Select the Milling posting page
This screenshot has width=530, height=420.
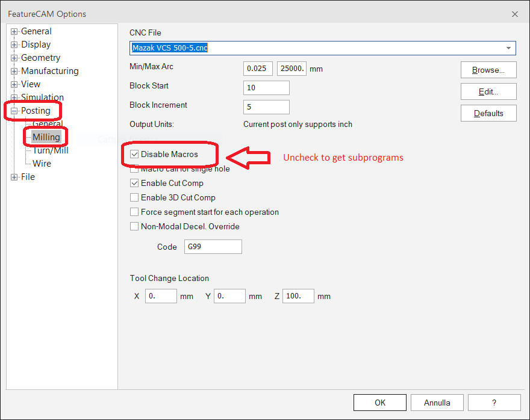(46, 137)
